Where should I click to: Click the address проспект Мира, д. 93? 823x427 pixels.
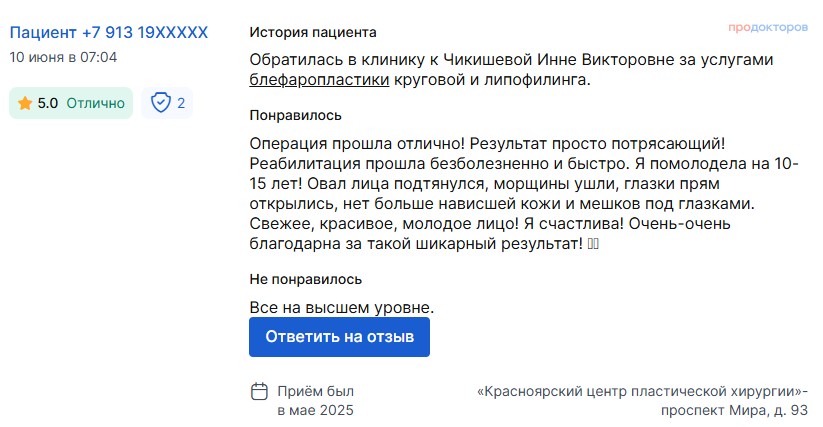[734, 410]
